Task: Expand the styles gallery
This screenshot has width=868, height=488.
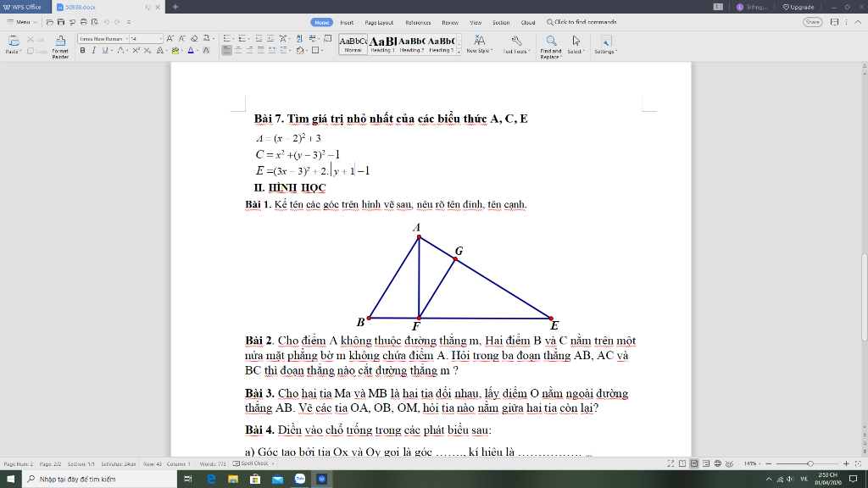Action: tap(459, 52)
